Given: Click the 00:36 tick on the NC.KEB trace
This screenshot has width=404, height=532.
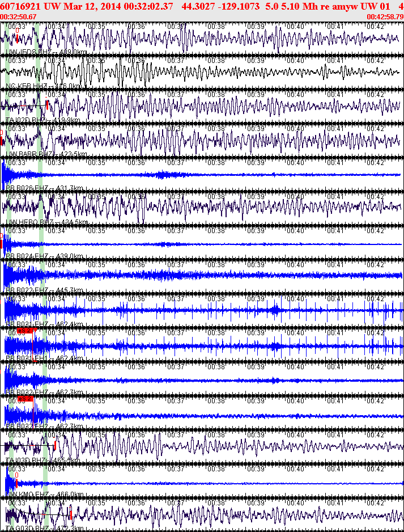Looking at the screenshot, I should pyautogui.click(x=136, y=60).
